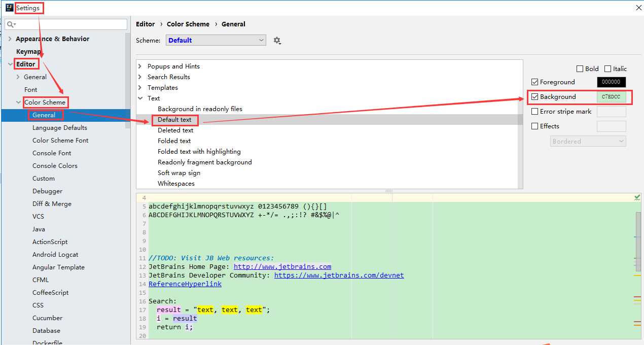Expand Templates group

(140, 88)
